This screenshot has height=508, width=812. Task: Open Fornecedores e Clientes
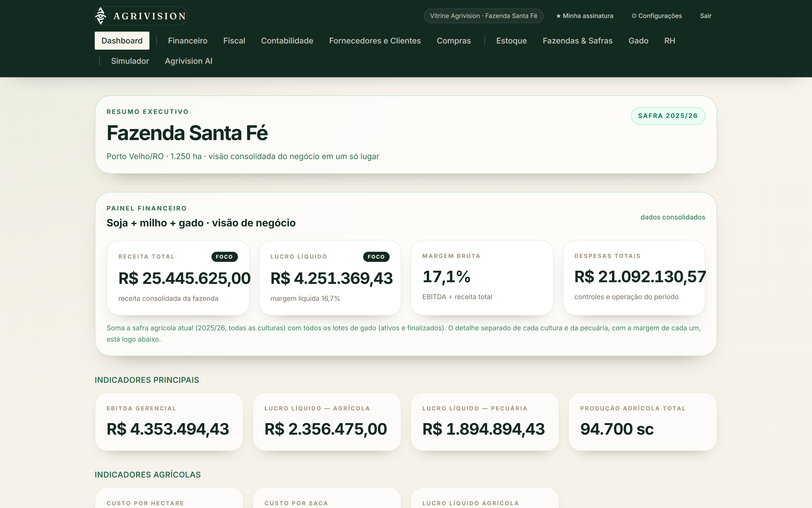click(x=375, y=41)
